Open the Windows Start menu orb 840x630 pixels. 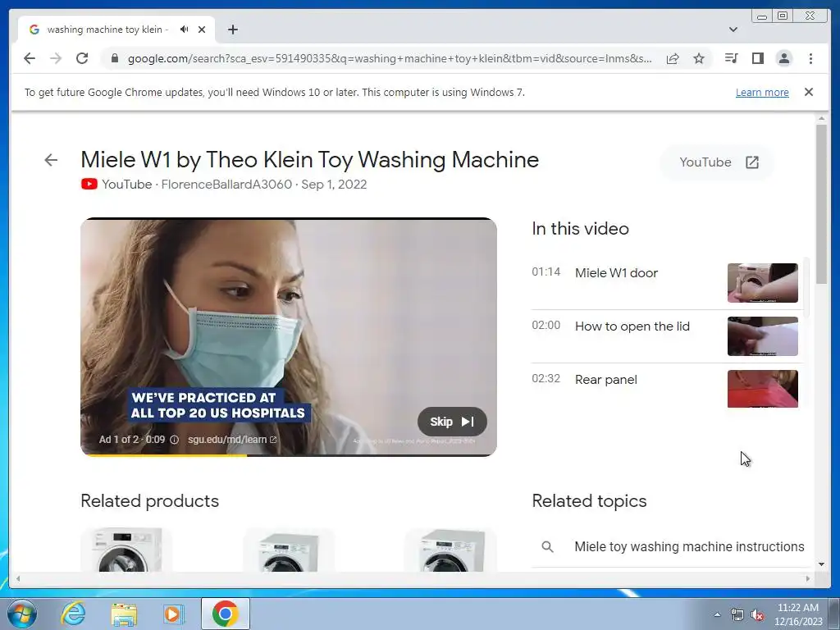[x=22, y=614]
